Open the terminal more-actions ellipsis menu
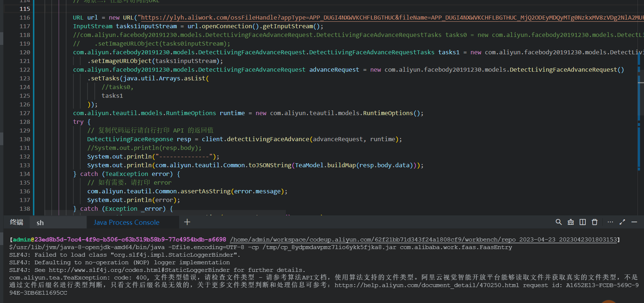The image size is (644, 303). 610,222
